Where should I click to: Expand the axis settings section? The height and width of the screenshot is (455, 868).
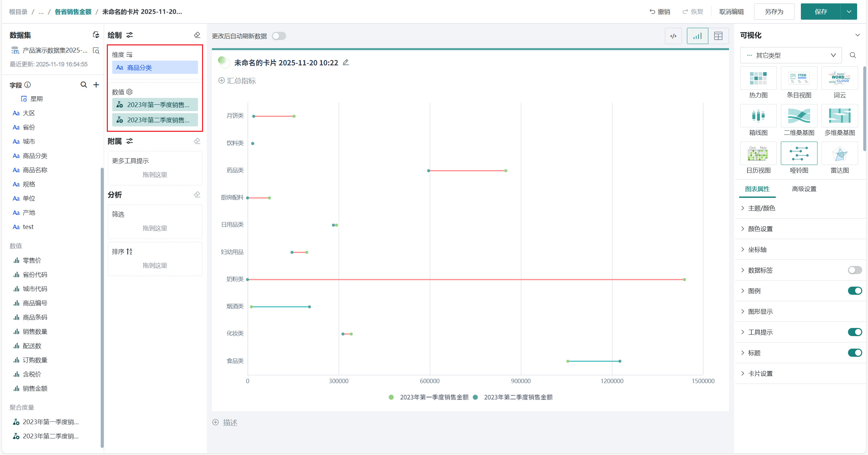pyautogui.click(x=757, y=250)
